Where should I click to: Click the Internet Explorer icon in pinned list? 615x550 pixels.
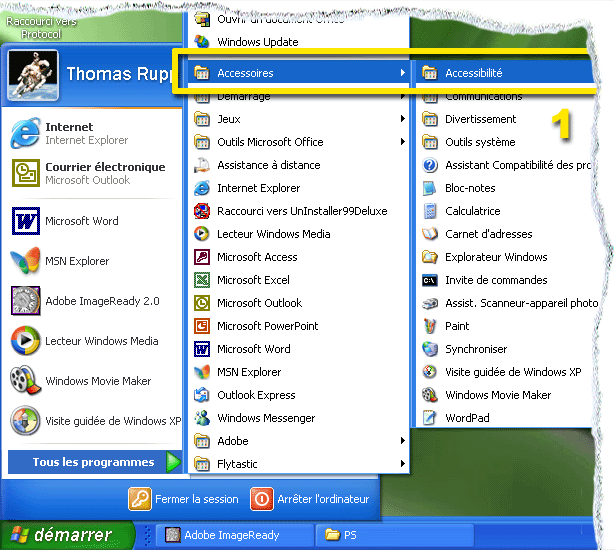coord(25,133)
